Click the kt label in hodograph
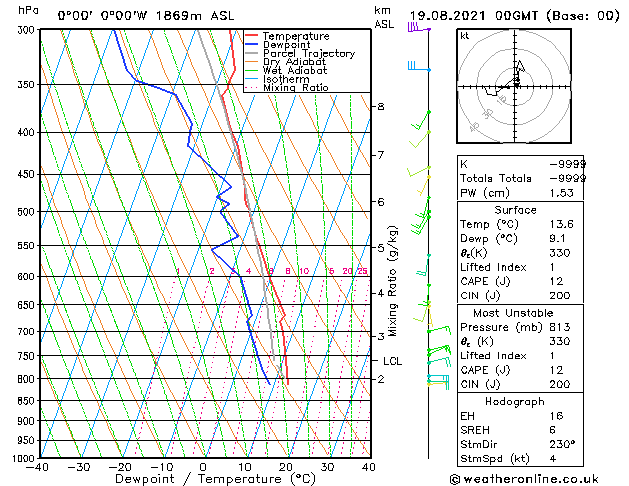Image resolution: width=629 pixels, height=486 pixels. click(465, 36)
